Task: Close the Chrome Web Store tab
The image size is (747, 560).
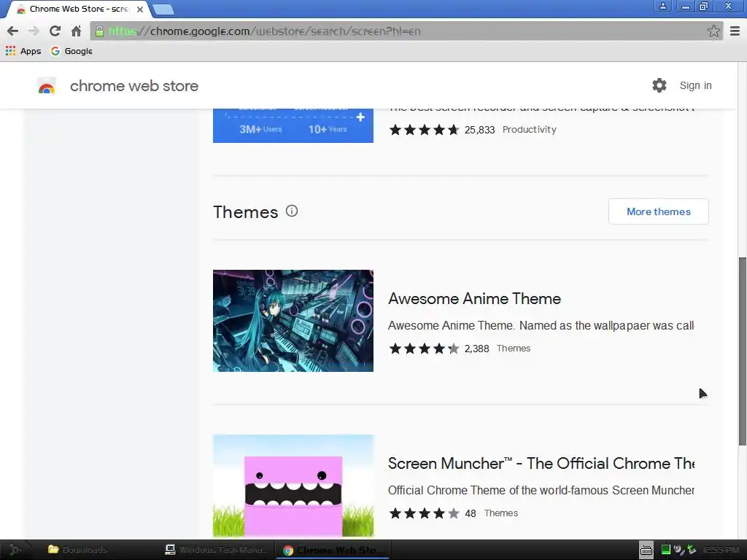Action: tap(140, 9)
